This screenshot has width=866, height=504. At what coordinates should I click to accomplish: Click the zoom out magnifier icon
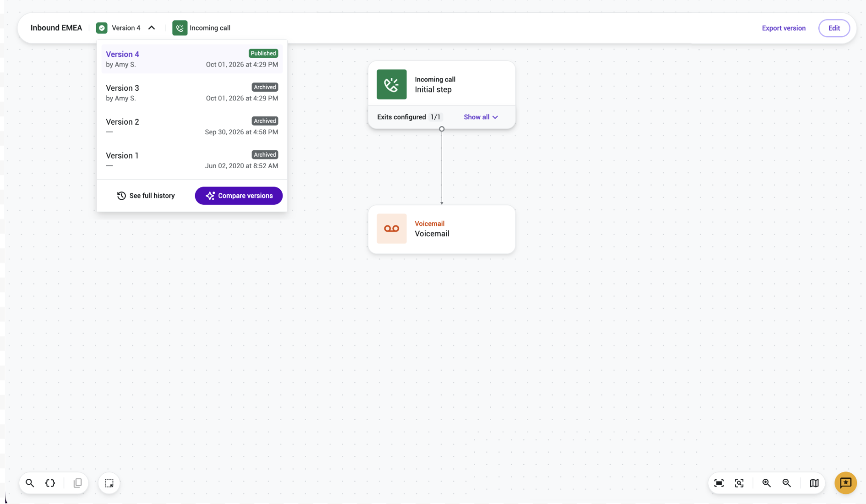787,483
